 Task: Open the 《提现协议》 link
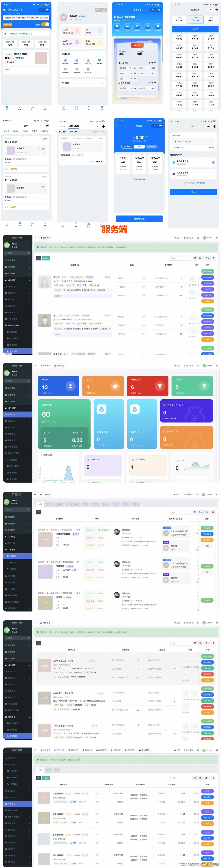200,183
